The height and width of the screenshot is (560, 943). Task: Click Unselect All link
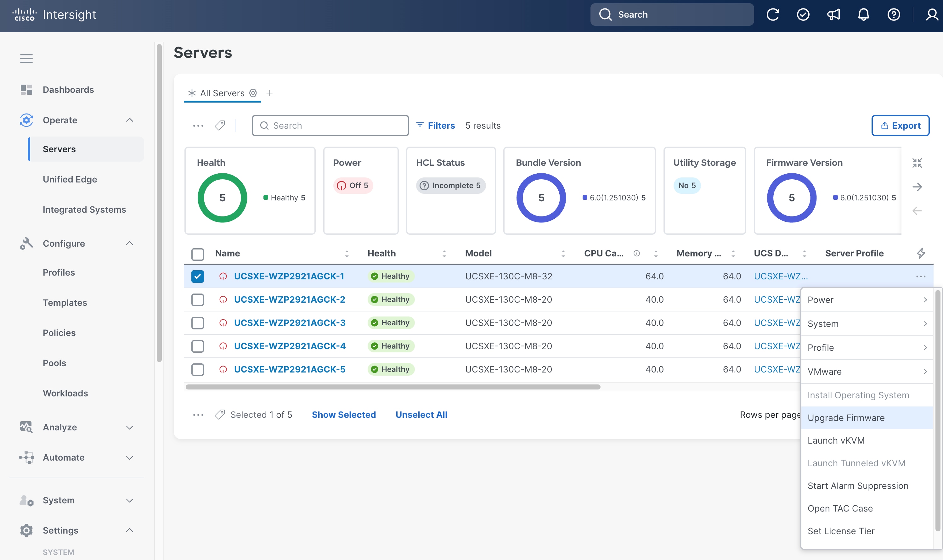(421, 415)
